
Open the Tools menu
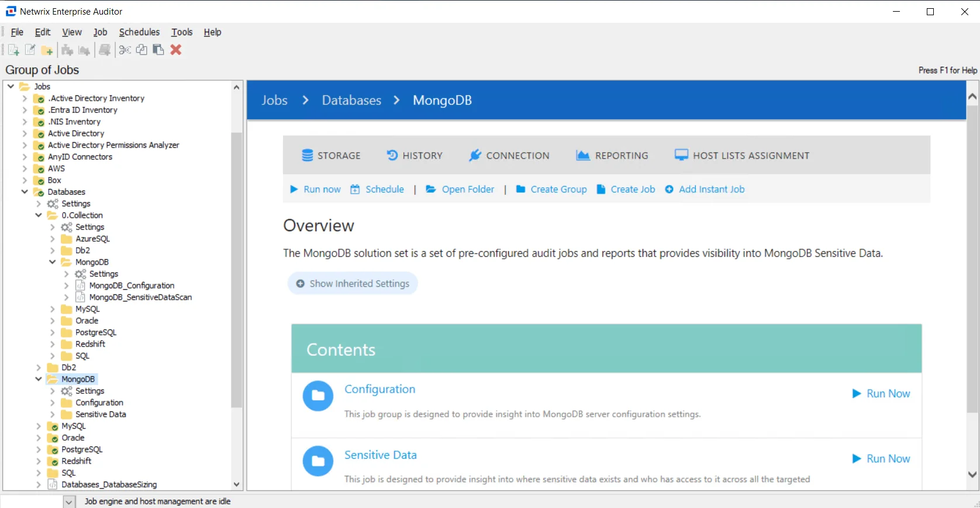click(x=182, y=32)
